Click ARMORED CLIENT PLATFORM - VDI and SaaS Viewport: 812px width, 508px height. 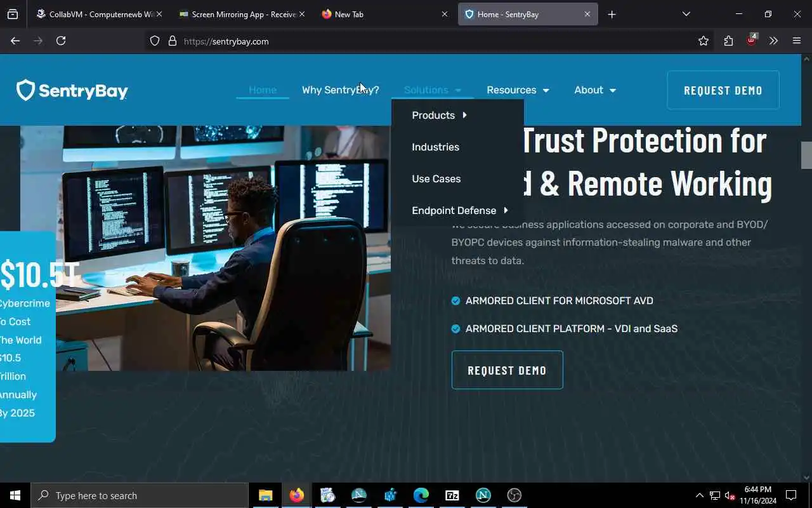pyautogui.click(x=571, y=328)
